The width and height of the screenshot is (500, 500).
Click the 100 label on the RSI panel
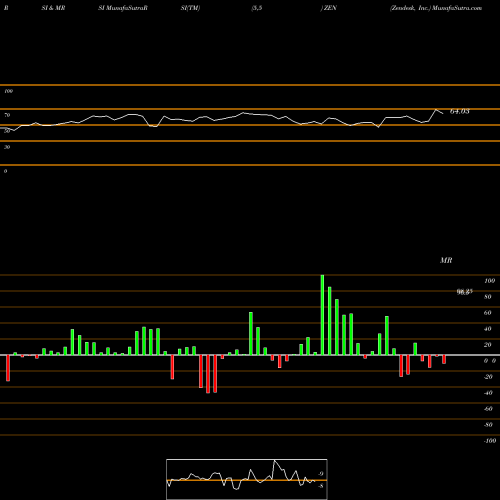click(x=8, y=91)
